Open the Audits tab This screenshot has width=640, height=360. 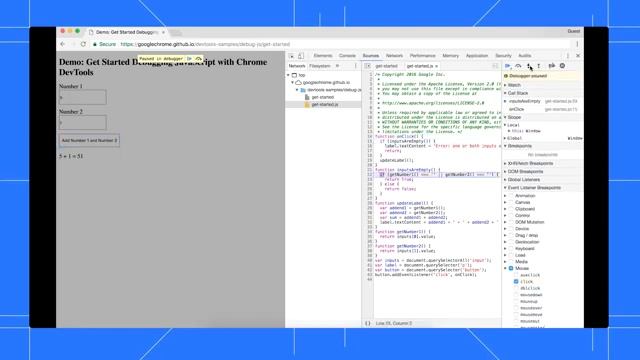click(524, 56)
